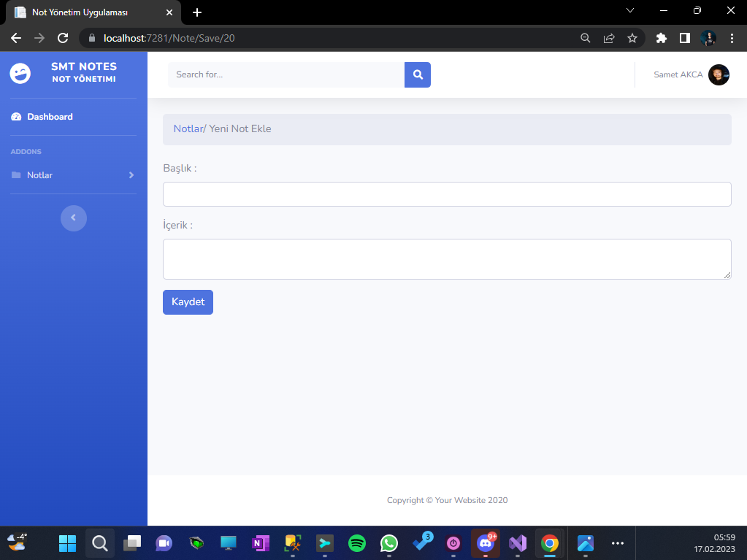This screenshot has width=747, height=560.
Task: Click the Notlar folder icon in sidebar
Action: pos(16,175)
